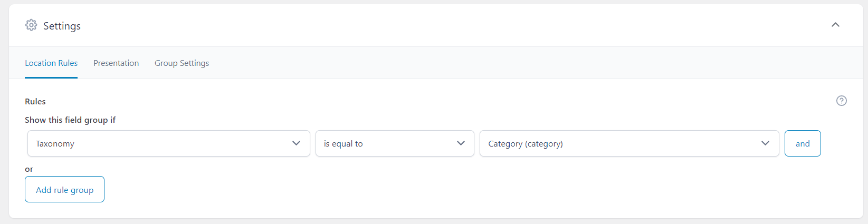The height and width of the screenshot is (224, 868).
Task: Collapse the Settings panel with the chevron
Action: click(835, 25)
